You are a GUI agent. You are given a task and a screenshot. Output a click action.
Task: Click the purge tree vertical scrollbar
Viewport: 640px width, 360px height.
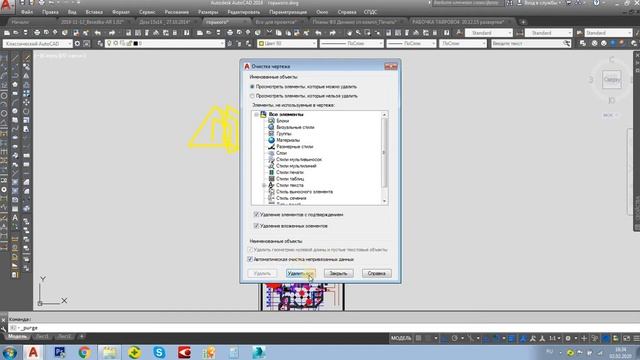(384, 158)
